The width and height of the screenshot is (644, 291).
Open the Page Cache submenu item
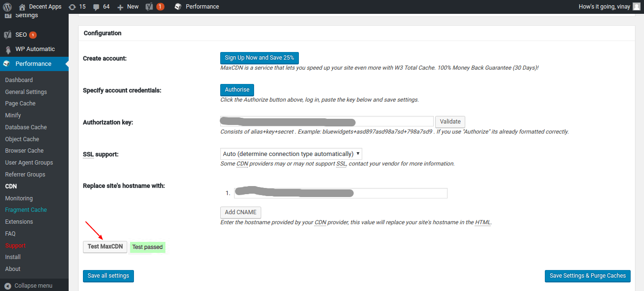coord(20,104)
